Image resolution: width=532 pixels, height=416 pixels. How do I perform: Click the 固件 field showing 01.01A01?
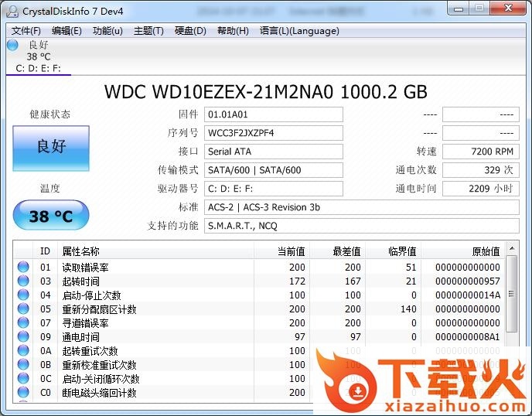click(274, 114)
